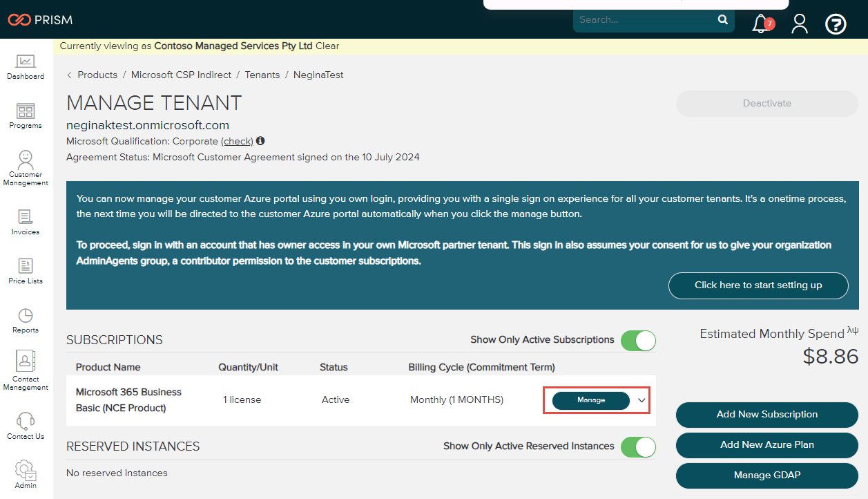868x499 pixels.
Task: Open the user profile icon
Action: tap(800, 24)
